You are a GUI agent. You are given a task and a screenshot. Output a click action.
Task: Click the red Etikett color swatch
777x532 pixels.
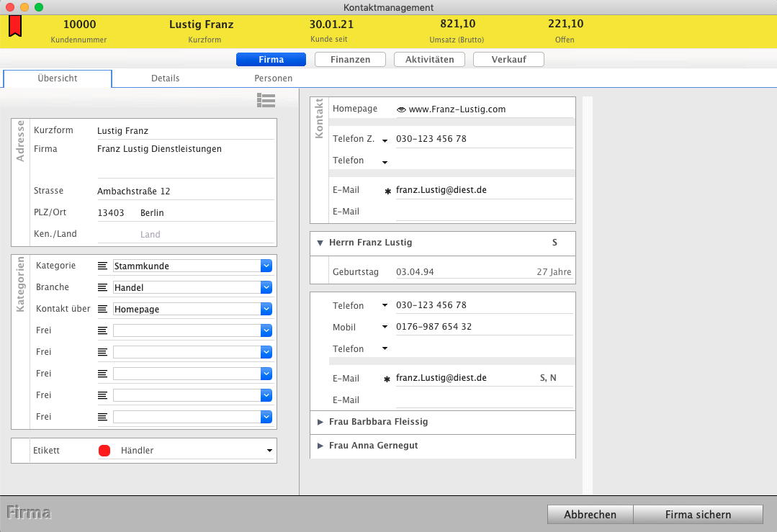click(104, 451)
